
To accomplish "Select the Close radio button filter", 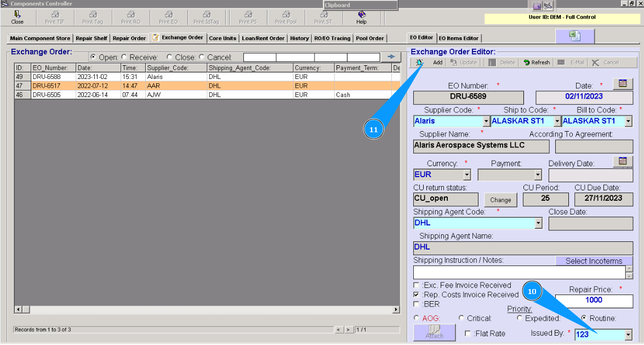I will point(169,56).
